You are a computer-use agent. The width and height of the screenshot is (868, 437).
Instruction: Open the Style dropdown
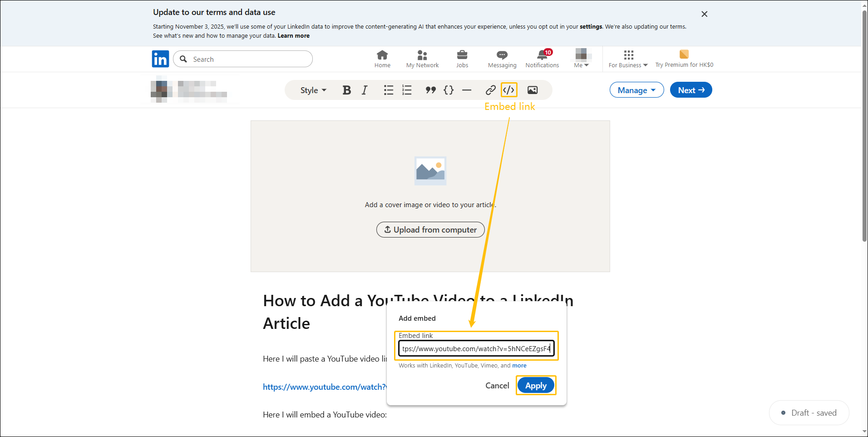(313, 90)
